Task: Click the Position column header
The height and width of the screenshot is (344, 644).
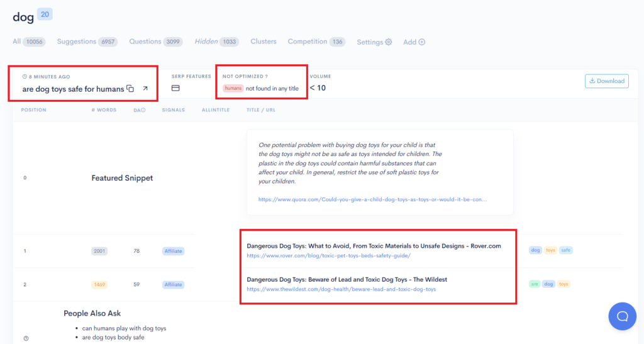Action: click(34, 110)
